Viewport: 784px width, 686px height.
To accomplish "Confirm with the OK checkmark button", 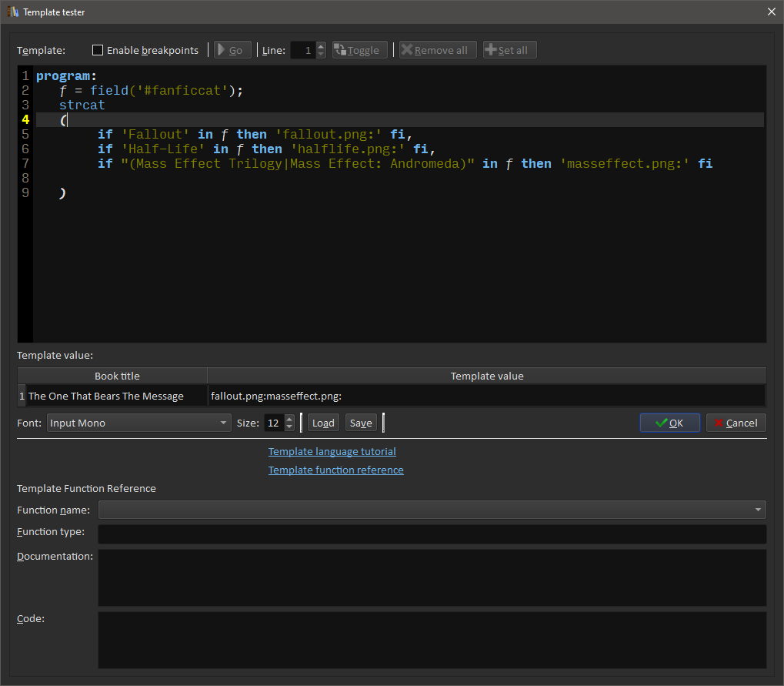I will 669,423.
